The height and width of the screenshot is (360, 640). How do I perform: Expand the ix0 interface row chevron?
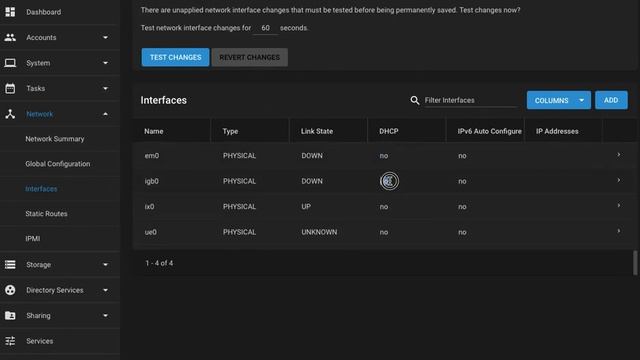(x=619, y=206)
